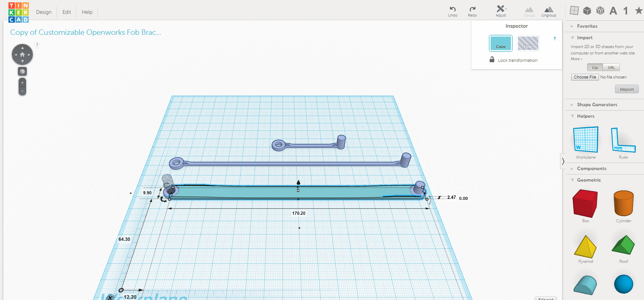Select the Hole swatch in Inspector

click(x=528, y=43)
